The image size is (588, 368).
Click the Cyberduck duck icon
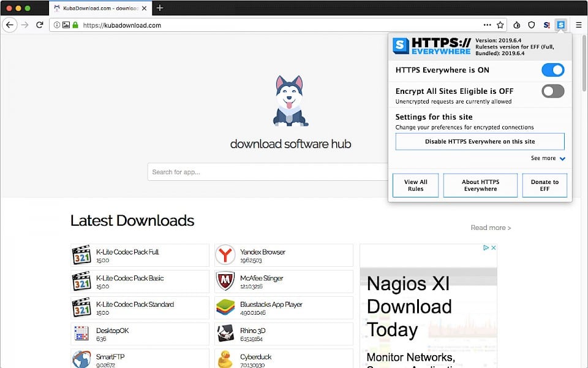coord(225,359)
